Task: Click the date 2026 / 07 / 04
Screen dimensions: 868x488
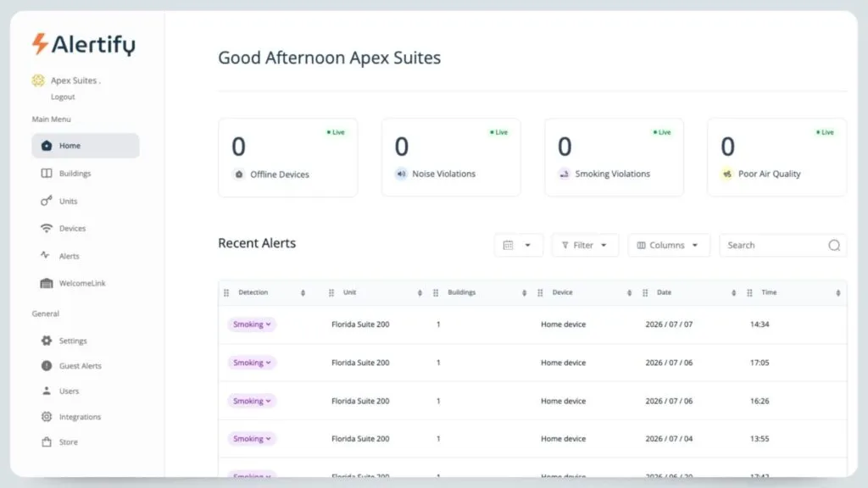Action: click(x=669, y=439)
